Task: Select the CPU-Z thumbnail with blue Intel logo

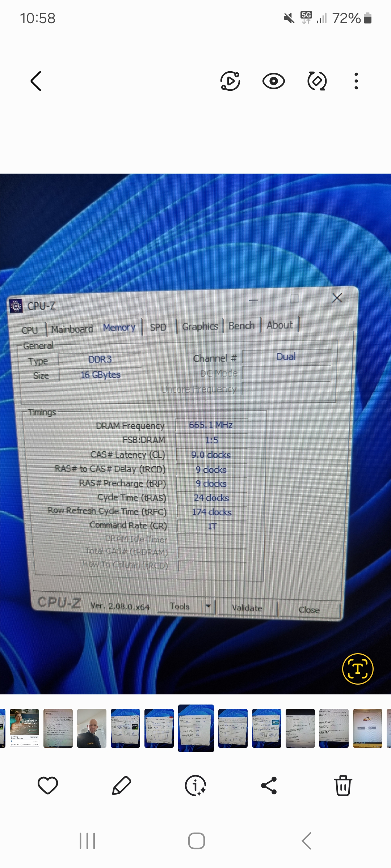Action: (x=266, y=728)
